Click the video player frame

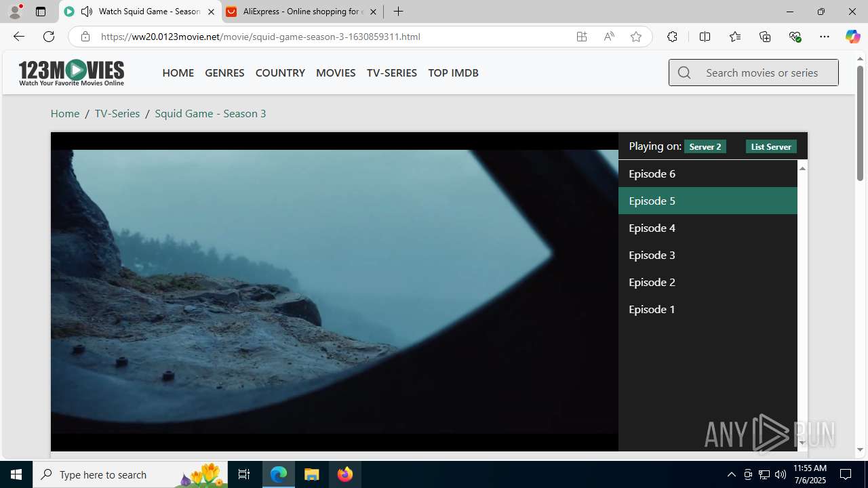[x=334, y=291]
